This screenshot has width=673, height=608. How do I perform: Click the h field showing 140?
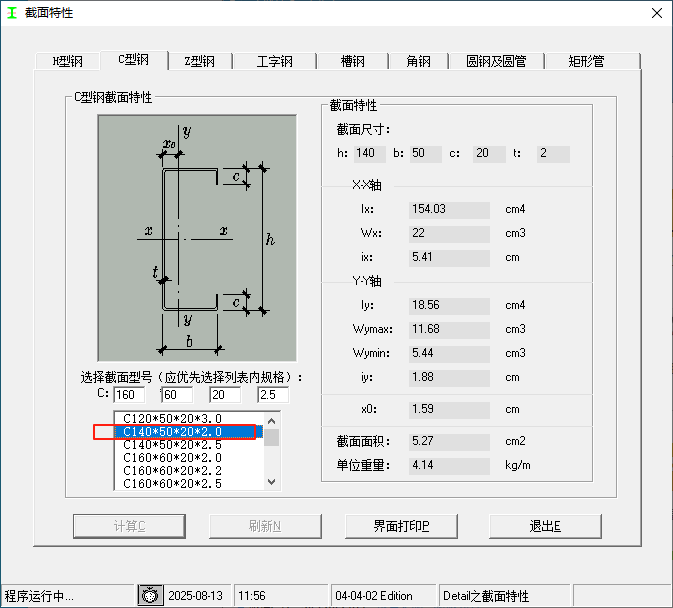click(370, 154)
